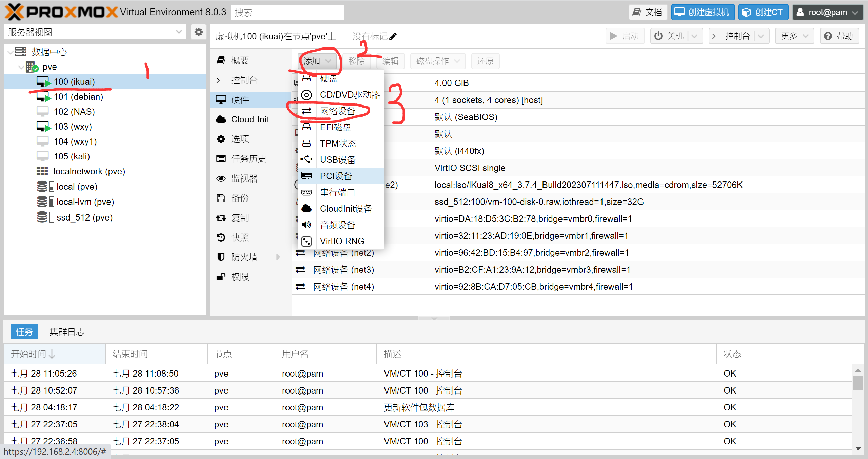Viewport: 868px width, 459px height.
Task: Click the server view settings gear icon
Action: pos(198,32)
